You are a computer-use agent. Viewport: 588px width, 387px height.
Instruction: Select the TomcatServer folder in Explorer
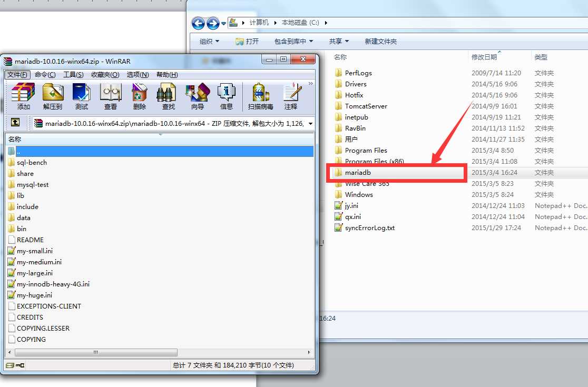click(361, 106)
